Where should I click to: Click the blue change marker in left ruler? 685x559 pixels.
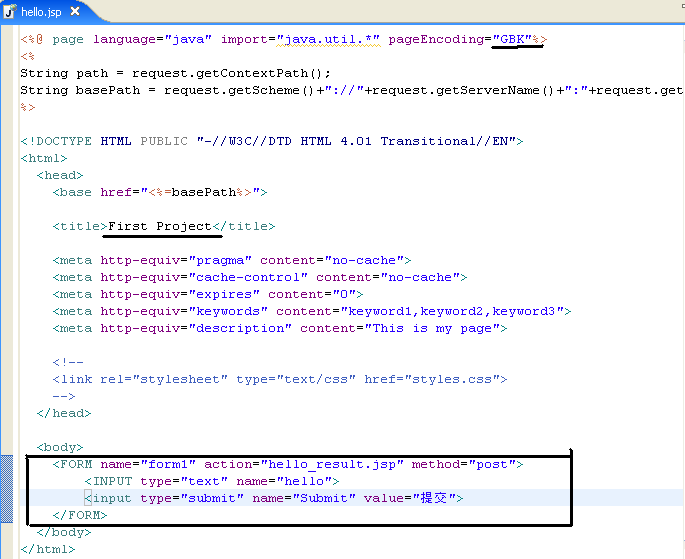pos(7,489)
